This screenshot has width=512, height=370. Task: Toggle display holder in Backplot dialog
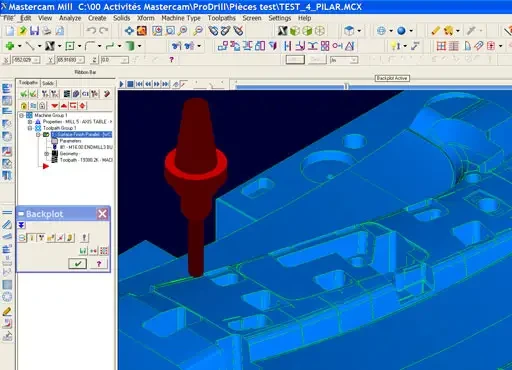[41, 238]
